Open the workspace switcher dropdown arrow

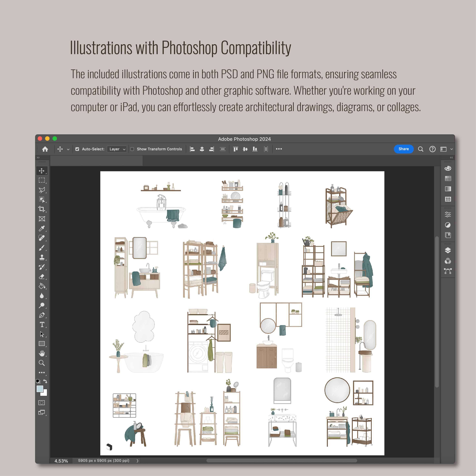click(x=451, y=149)
